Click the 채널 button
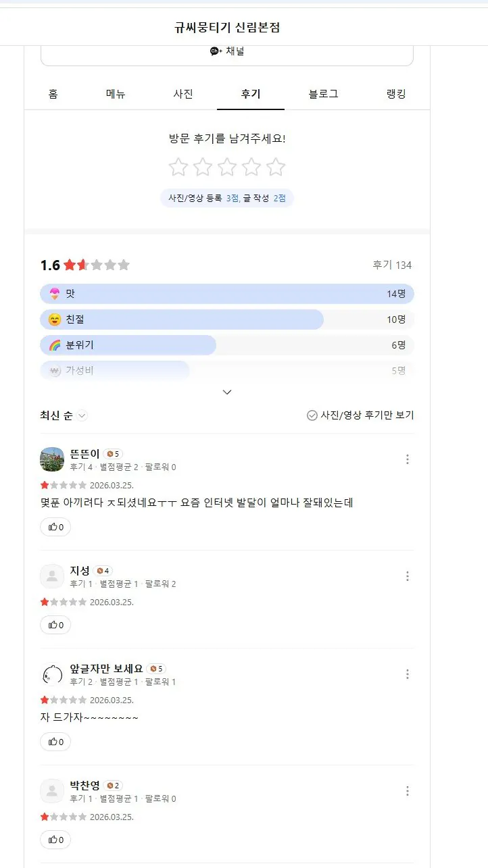 (227, 51)
